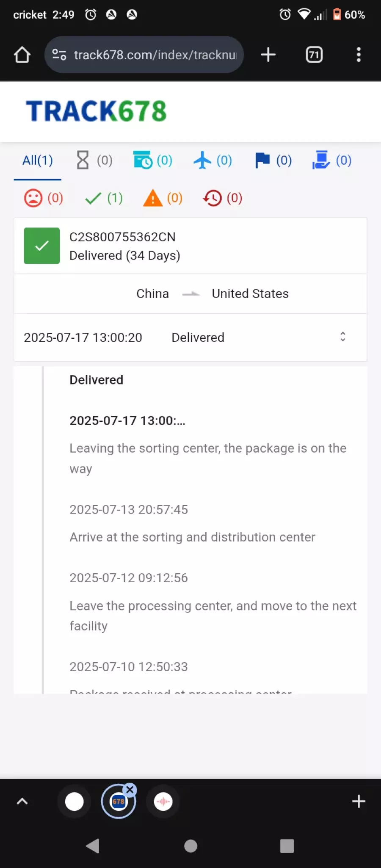Filter by hand pickup status
This screenshot has width=381, height=868.
pyautogui.click(x=332, y=160)
